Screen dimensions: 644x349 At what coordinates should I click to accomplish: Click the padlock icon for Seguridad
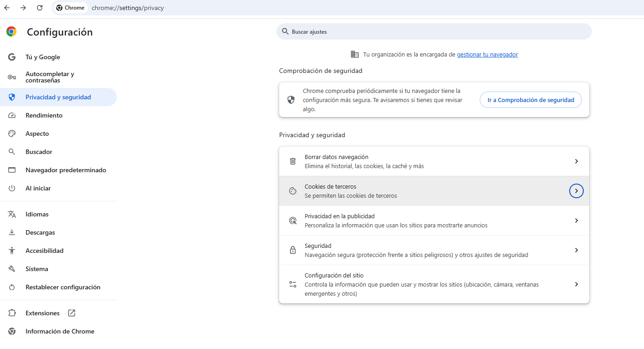[293, 250]
